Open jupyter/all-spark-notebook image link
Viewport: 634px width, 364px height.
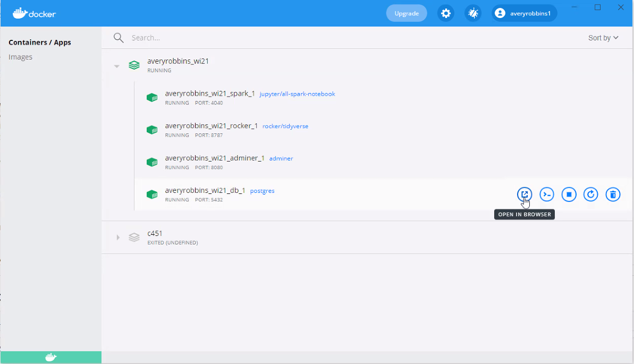[297, 94]
